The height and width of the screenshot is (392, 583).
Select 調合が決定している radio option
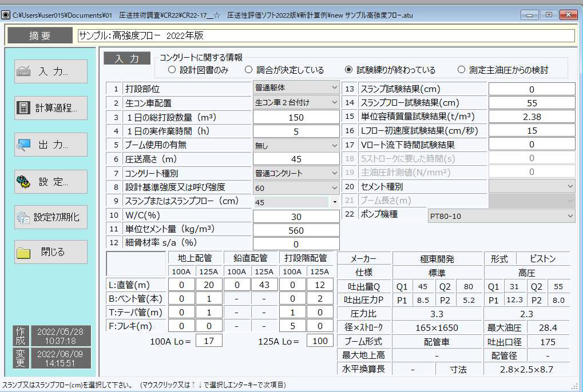point(248,70)
